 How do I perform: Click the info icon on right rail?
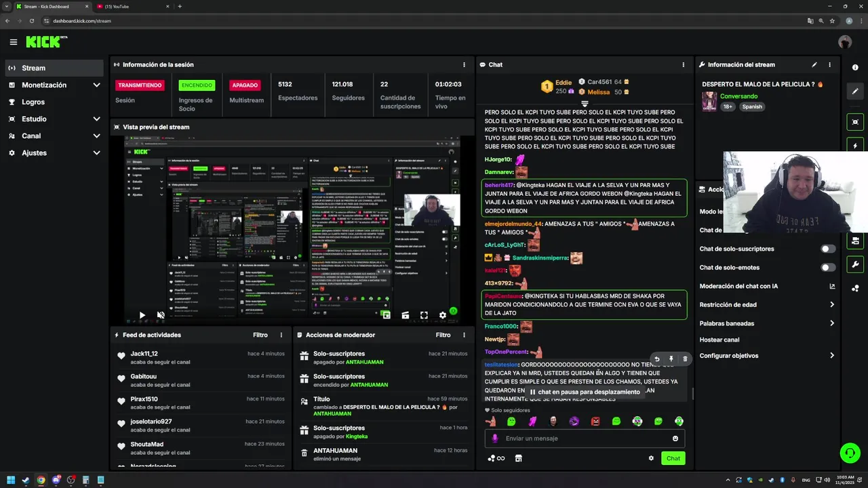pyautogui.click(x=855, y=67)
